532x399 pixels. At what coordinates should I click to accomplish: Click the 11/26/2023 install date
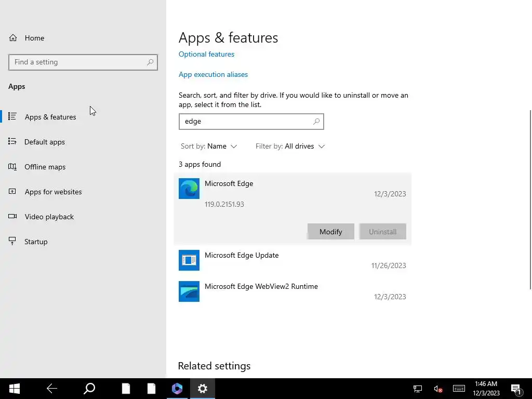pyautogui.click(x=389, y=265)
